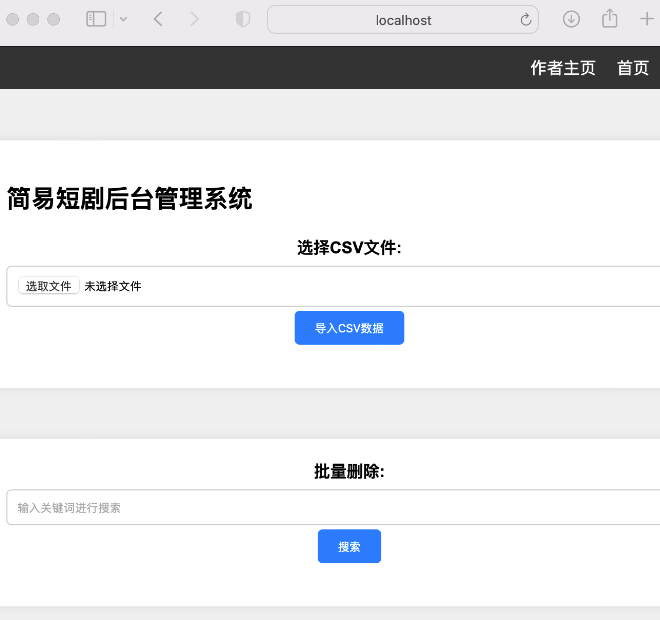Show Safari downloads
Viewport: 660px width, 620px height.
pyautogui.click(x=572, y=19)
